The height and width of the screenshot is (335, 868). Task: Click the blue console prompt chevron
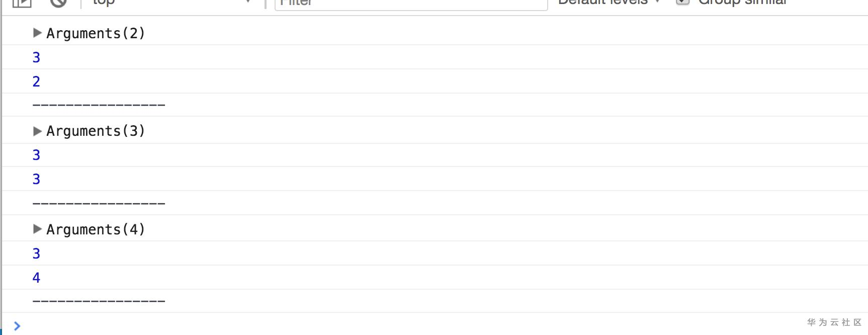coord(17,326)
